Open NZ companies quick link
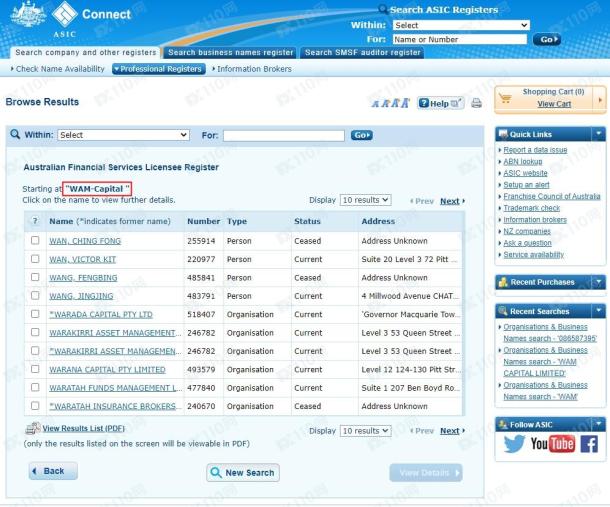Viewport: 610px width, 507px height. tap(527, 232)
